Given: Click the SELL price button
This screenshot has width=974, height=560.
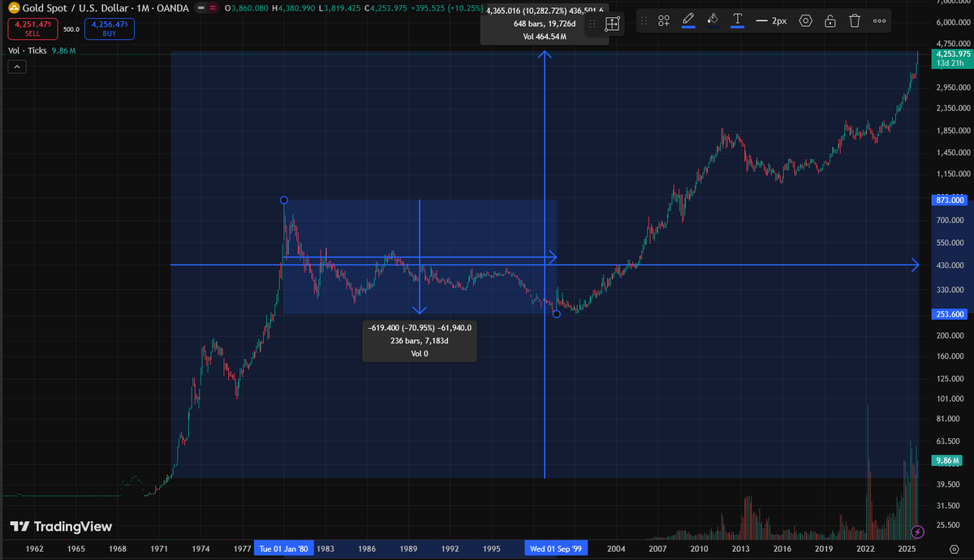Looking at the screenshot, I should coord(32,29).
